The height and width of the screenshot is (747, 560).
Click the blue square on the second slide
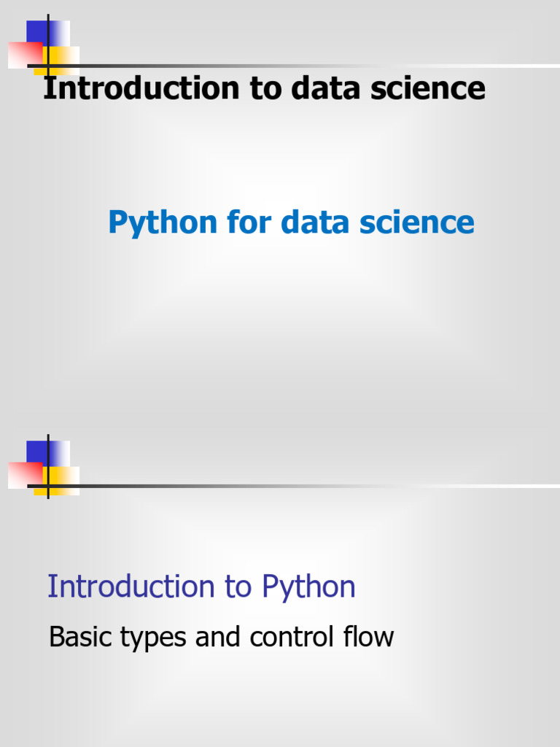point(36,452)
